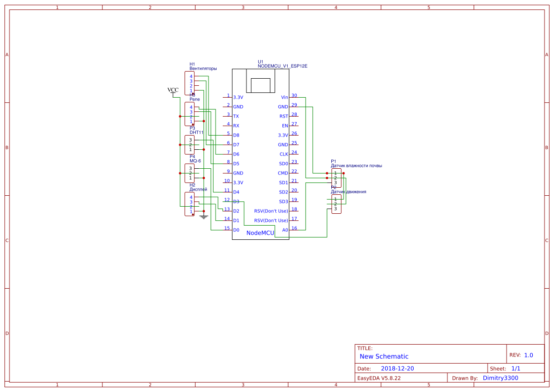Click the blue NodeMCU label text

click(260, 233)
